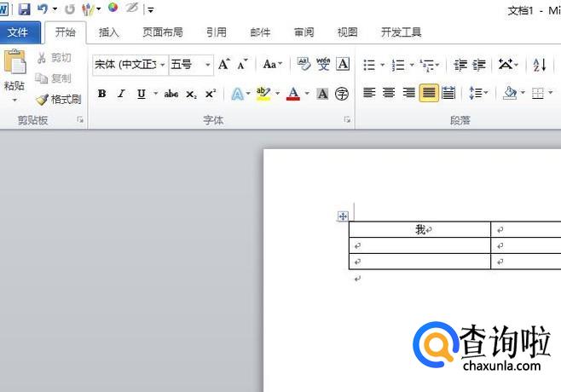Open the 字体 dialog launcher
Screen dimensions: 561x392
click(347, 120)
